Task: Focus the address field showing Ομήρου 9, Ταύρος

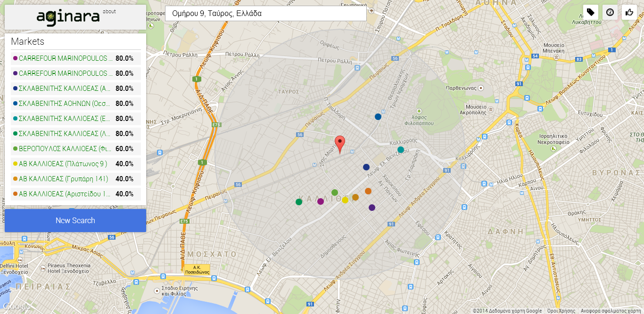Action: point(266,14)
